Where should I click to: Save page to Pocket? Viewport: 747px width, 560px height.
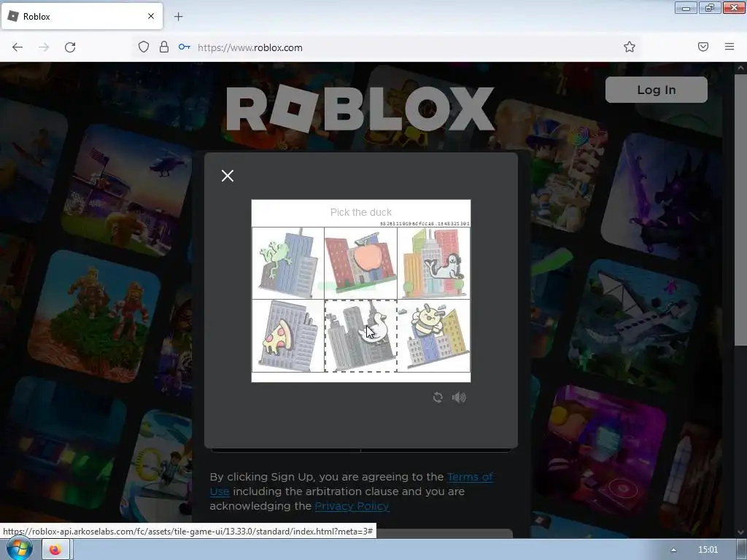pos(703,47)
